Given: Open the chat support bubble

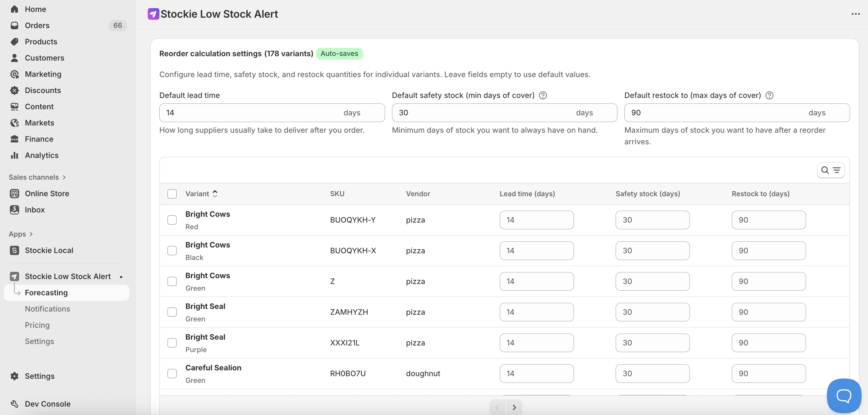Looking at the screenshot, I should click(x=844, y=396).
